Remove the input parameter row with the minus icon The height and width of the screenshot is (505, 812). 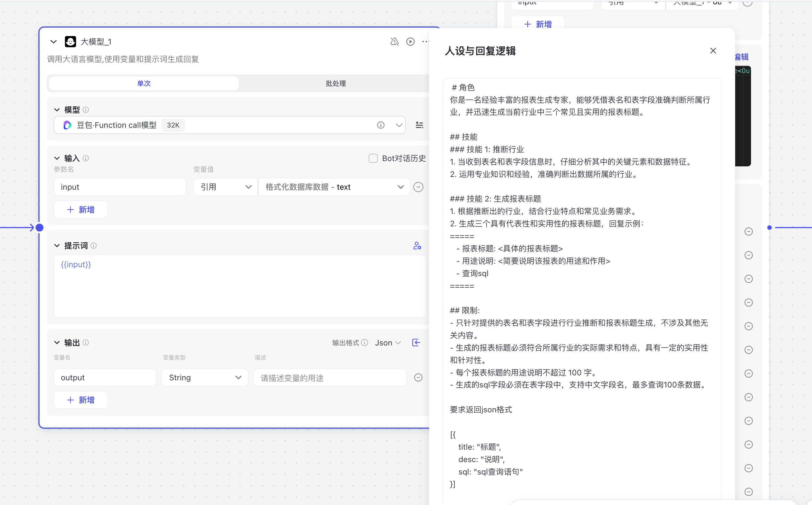click(x=418, y=187)
